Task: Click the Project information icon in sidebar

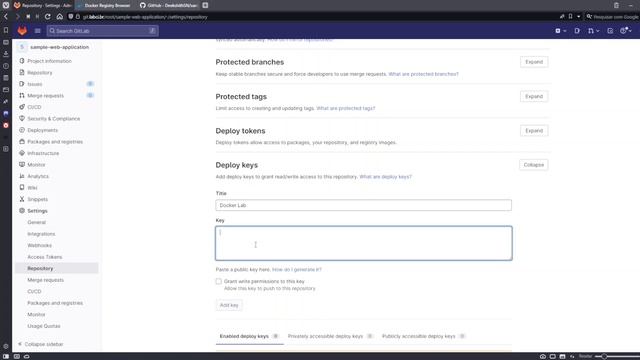Action: pyautogui.click(x=22, y=61)
